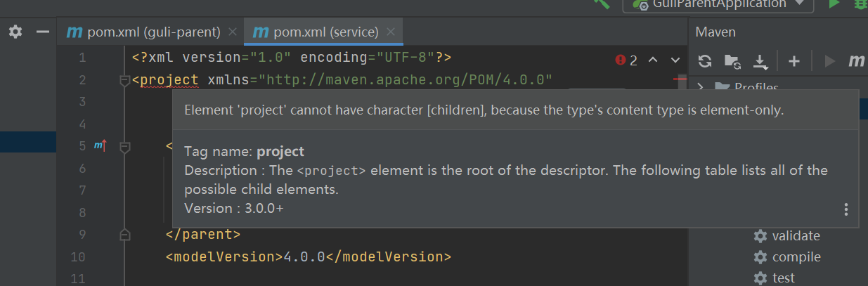The height and width of the screenshot is (286, 868).
Task: Open project panel settings gear
Action: coord(15,32)
